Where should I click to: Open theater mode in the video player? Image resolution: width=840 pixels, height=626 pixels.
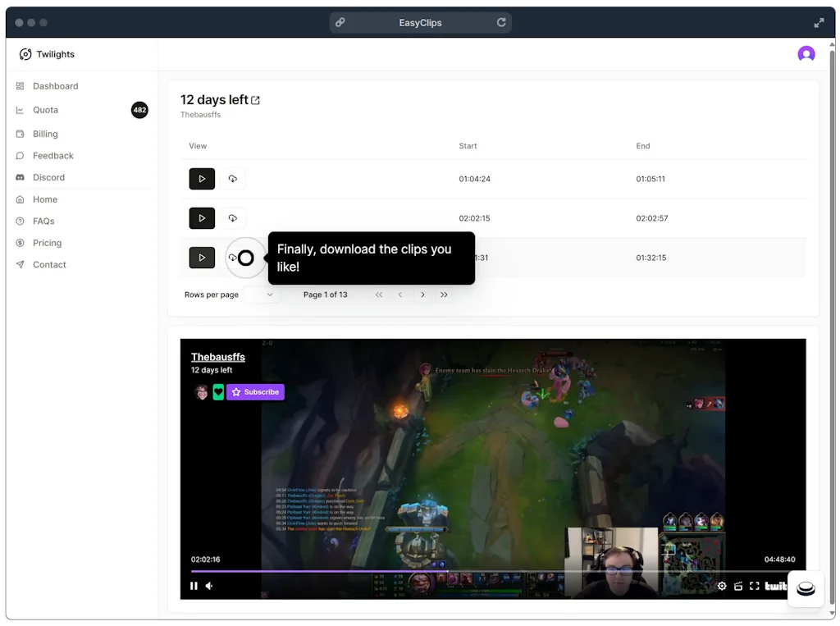click(x=738, y=586)
